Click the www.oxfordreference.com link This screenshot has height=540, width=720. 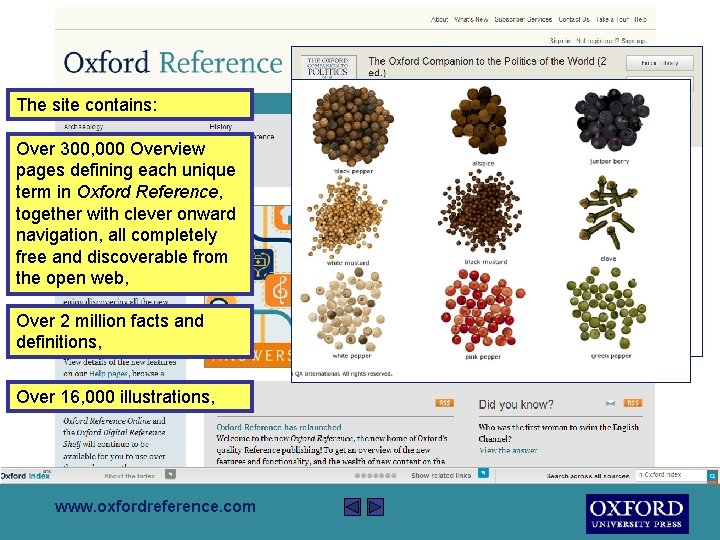155,506
